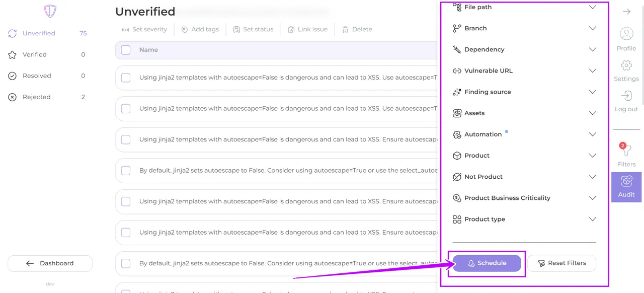Click the Filters funnel icon

[626, 151]
